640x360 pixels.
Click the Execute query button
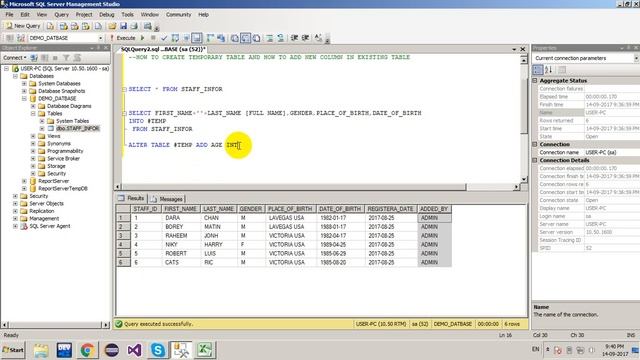122,38
